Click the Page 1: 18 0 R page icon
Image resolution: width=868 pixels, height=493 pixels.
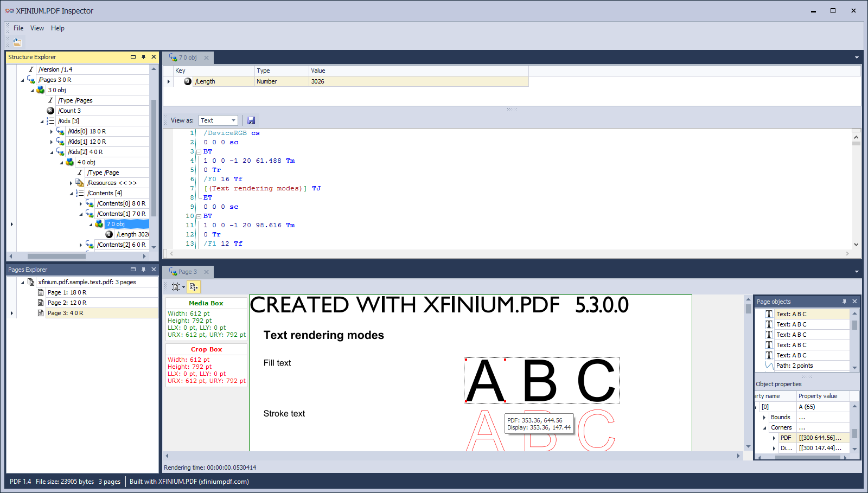[x=41, y=292]
